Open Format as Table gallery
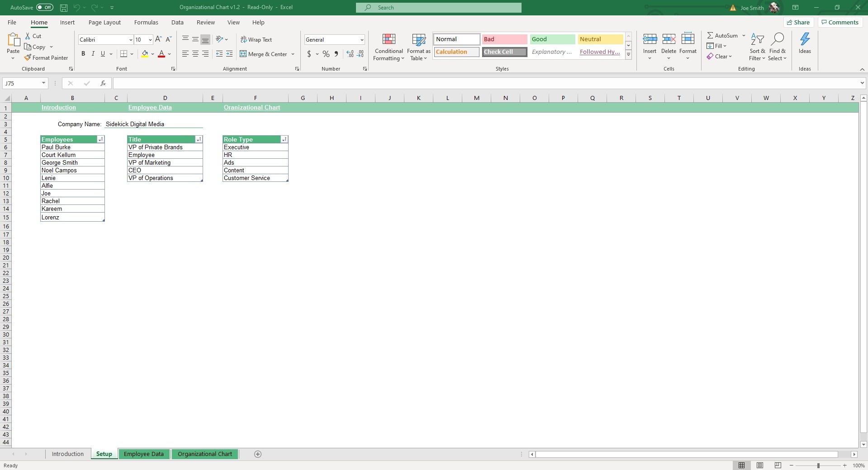868x470 pixels. tap(419, 47)
